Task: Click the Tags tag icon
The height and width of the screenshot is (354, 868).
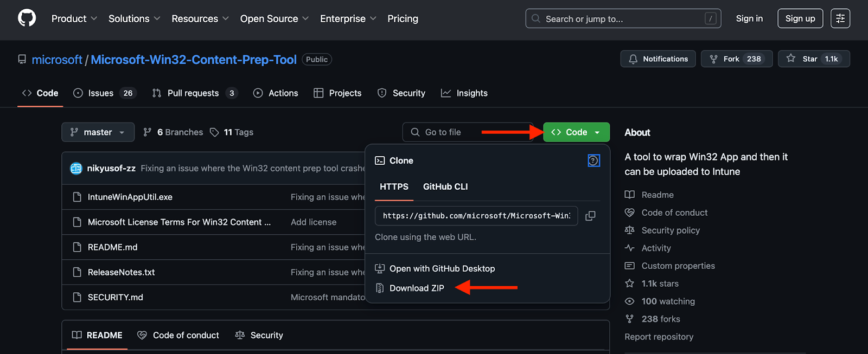Action: [x=214, y=132]
